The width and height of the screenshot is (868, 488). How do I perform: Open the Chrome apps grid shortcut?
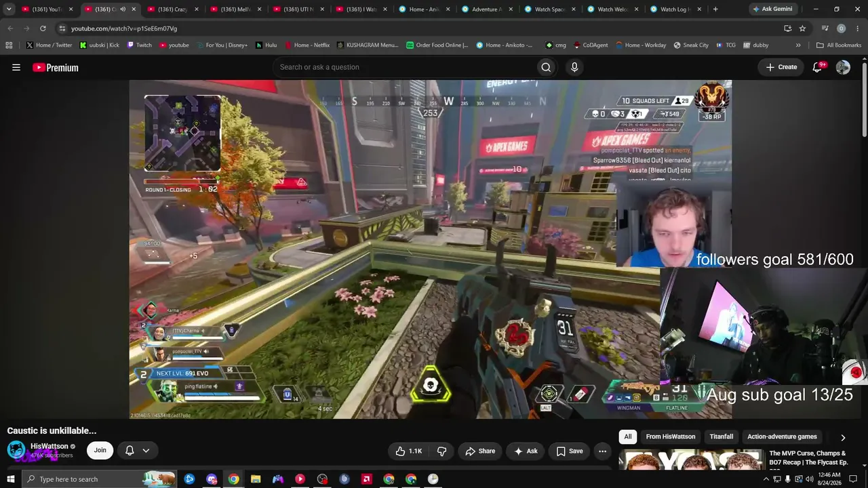coord(9,45)
